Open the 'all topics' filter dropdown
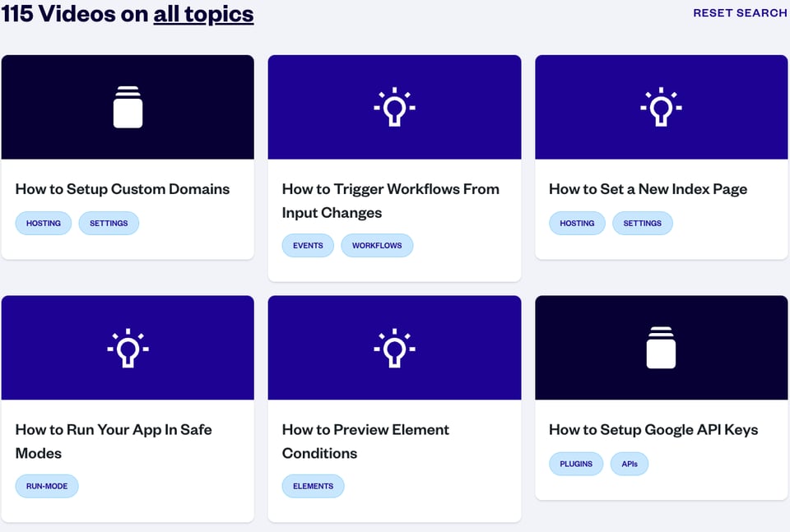790x532 pixels. (203, 14)
